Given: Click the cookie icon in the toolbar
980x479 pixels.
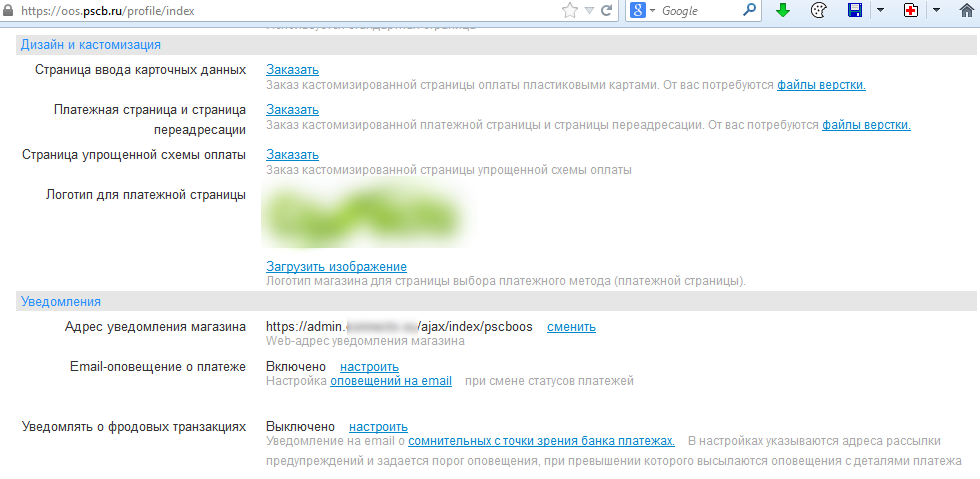Looking at the screenshot, I should tap(819, 10).
